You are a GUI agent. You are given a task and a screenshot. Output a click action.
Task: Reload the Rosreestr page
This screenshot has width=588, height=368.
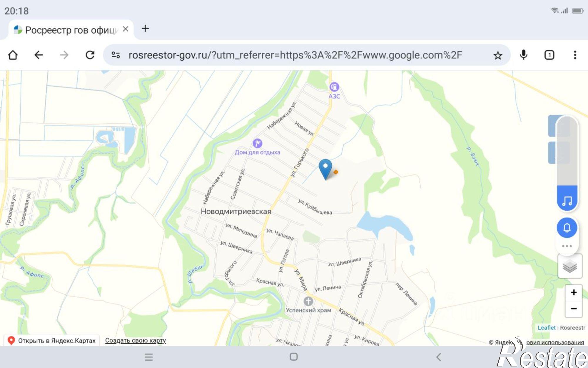[x=90, y=55]
